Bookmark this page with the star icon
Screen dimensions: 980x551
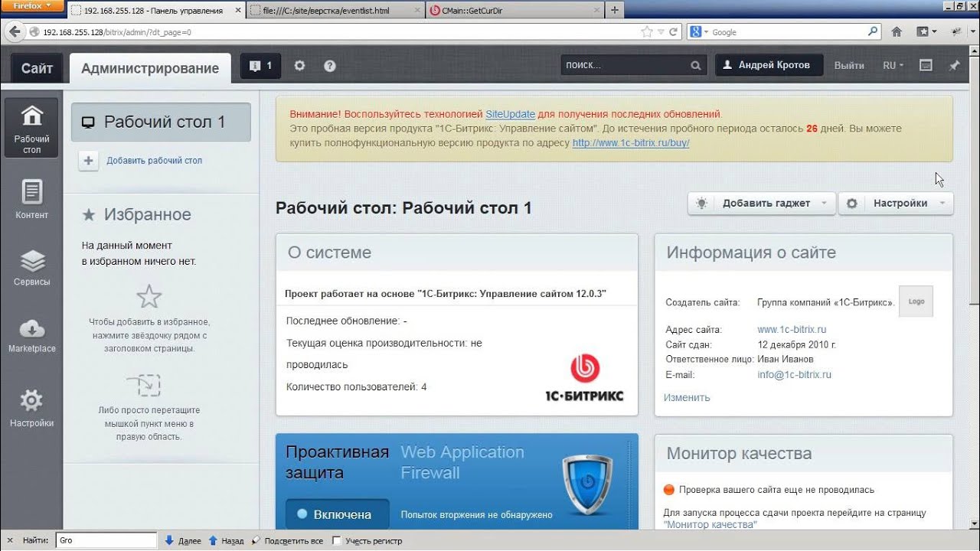click(647, 32)
